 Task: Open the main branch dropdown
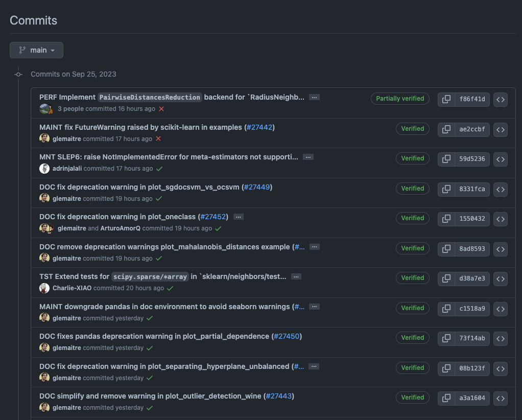coord(36,50)
